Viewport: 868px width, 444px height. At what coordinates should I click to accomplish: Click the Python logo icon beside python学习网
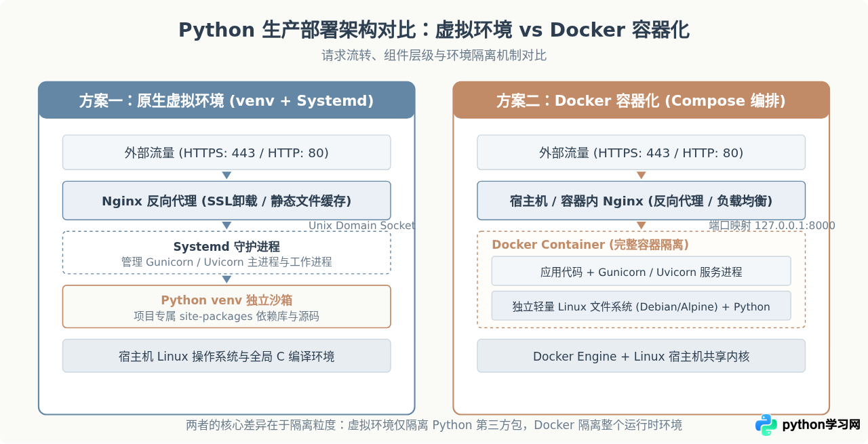(766, 425)
